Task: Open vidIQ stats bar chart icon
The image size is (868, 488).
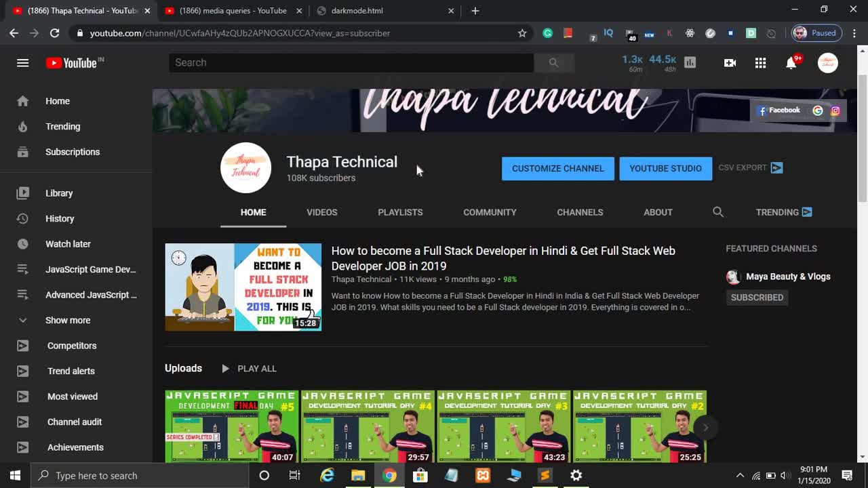Action: click(690, 62)
